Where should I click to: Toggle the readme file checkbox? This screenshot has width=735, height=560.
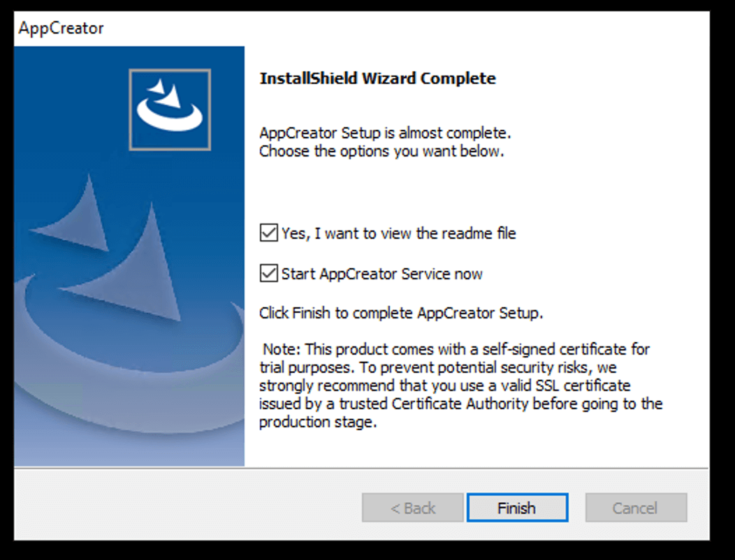(x=268, y=233)
